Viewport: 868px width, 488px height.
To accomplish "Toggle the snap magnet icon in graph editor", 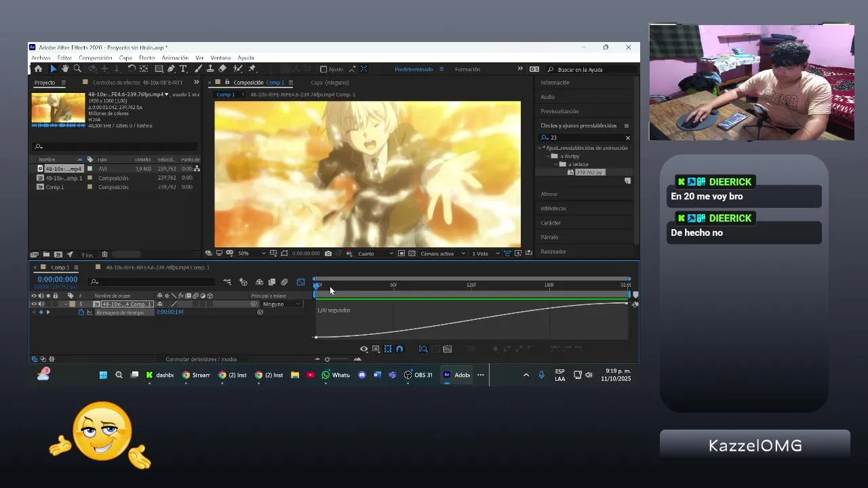I will [x=399, y=349].
